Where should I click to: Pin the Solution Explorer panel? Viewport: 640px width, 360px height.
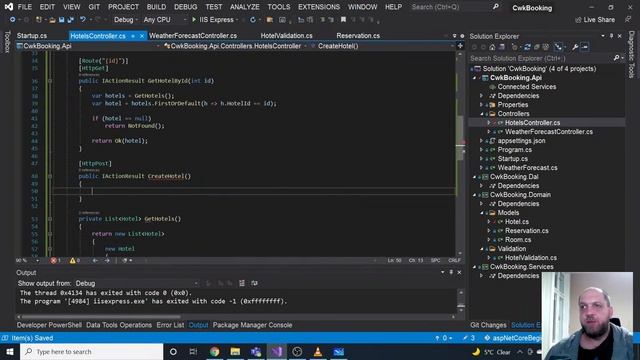611,36
